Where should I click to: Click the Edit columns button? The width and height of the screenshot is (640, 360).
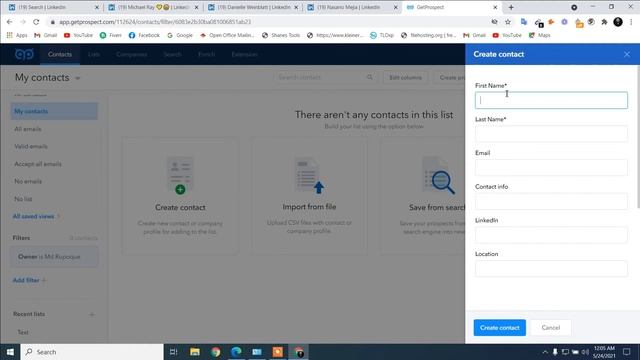click(405, 77)
